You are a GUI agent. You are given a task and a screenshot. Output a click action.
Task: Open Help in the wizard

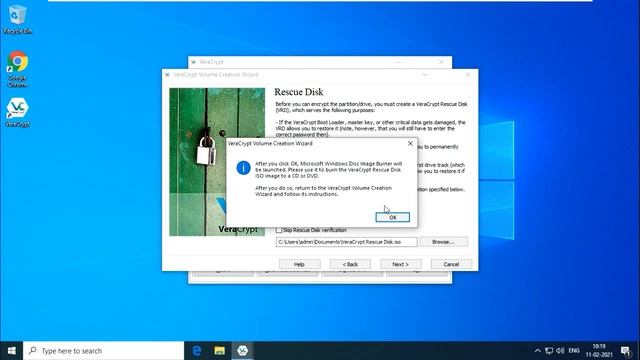point(300,264)
